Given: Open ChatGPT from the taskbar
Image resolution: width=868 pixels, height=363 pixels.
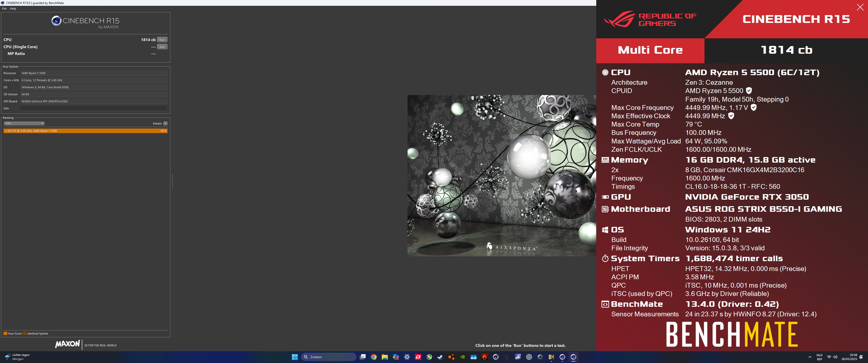Looking at the screenshot, I should pos(529,357).
